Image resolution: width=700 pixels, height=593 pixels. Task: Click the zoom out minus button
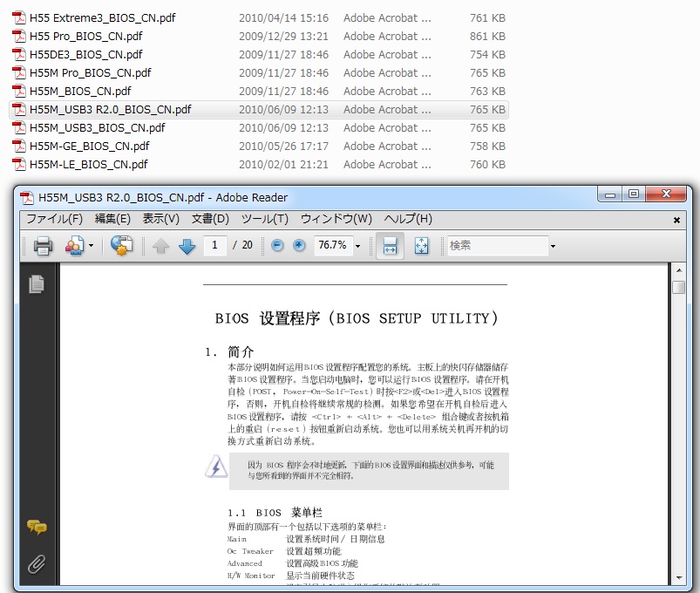coord(277,245)
